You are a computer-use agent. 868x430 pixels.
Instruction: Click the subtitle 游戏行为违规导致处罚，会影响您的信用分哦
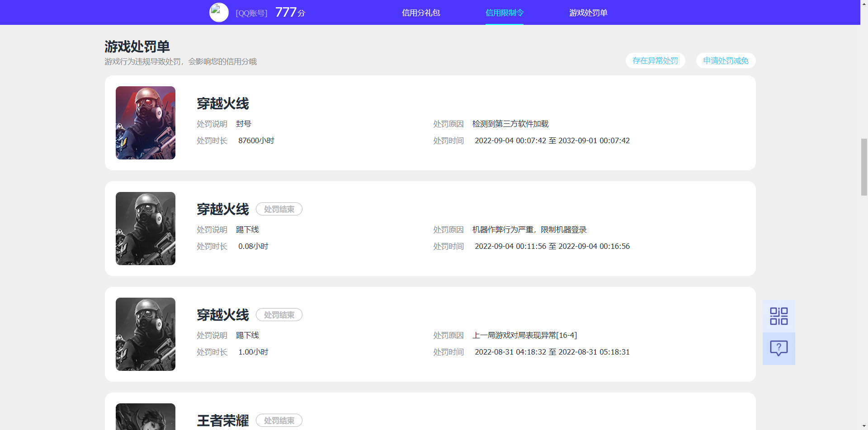pos(180,61)
